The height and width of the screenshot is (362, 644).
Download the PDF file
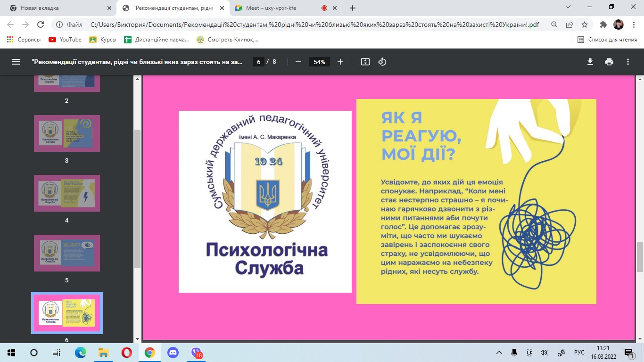(x=590, y=62)
